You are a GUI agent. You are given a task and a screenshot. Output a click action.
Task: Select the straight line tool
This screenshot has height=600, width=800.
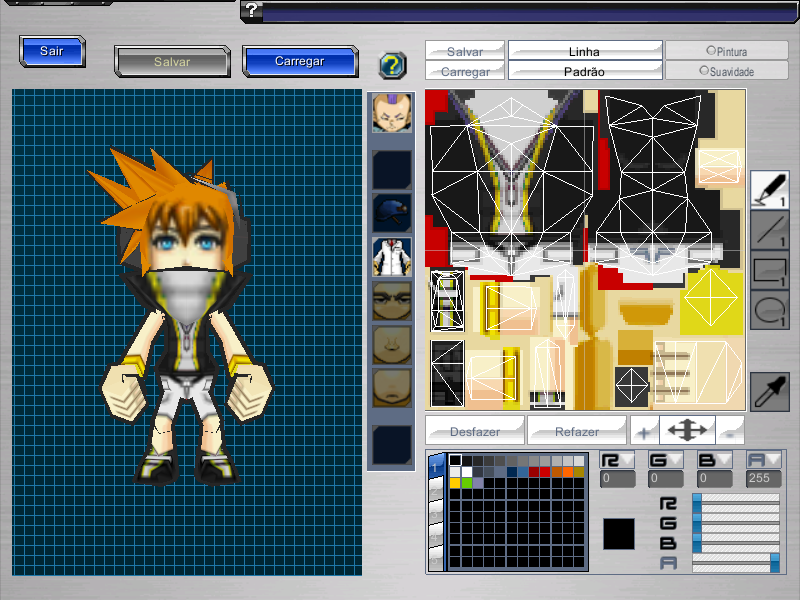pos(769,230)
